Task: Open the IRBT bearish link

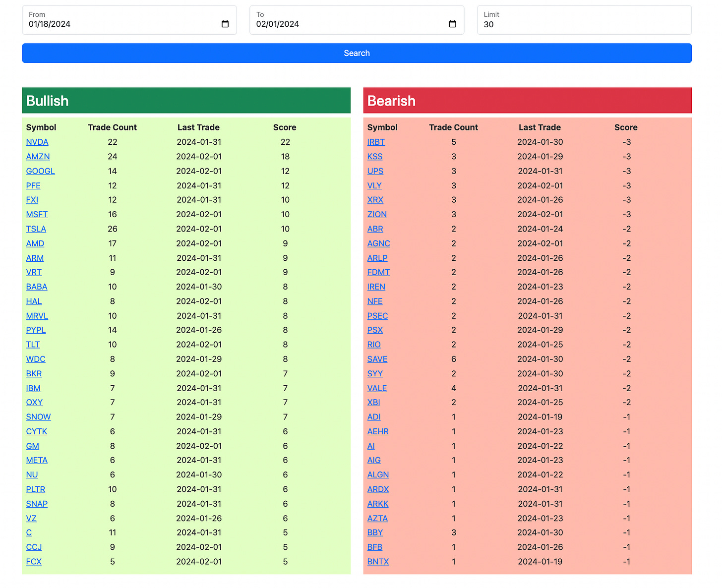Action: [x=376, y=142]
